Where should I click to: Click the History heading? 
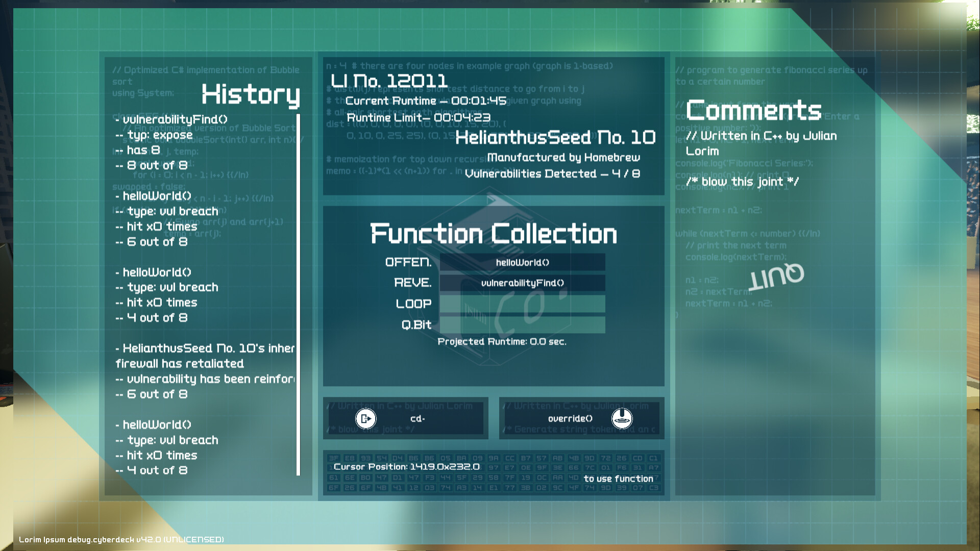[x=251, y=95]
